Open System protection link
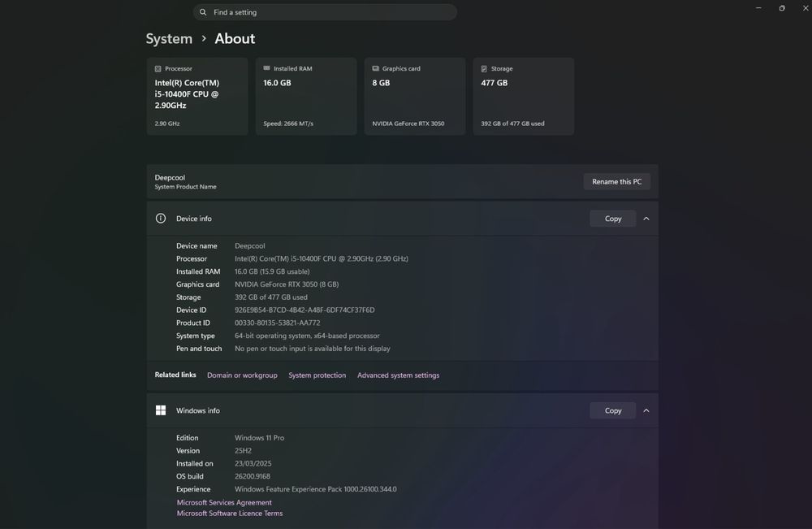This screenshot has height=529, width=812. 317,375
